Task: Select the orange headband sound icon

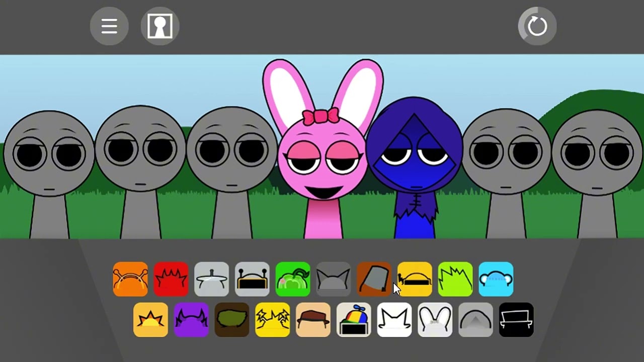Action: (130, 279)
